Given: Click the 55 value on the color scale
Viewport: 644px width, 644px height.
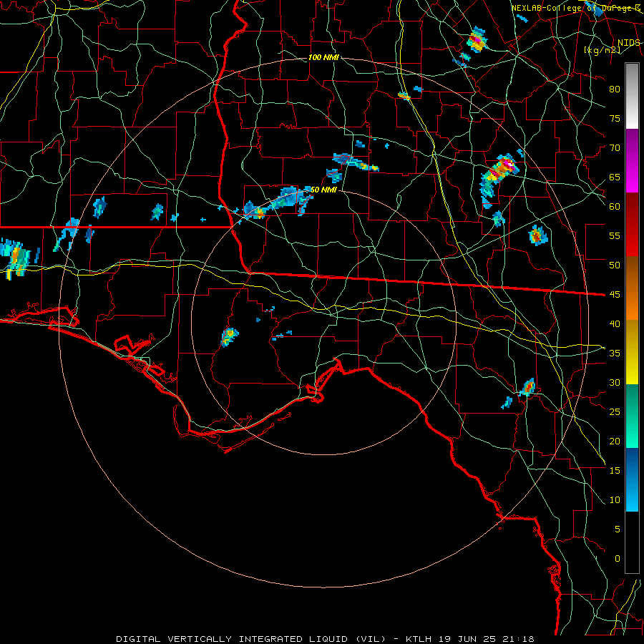Looking at the screenshot, I should pos(615,236).
